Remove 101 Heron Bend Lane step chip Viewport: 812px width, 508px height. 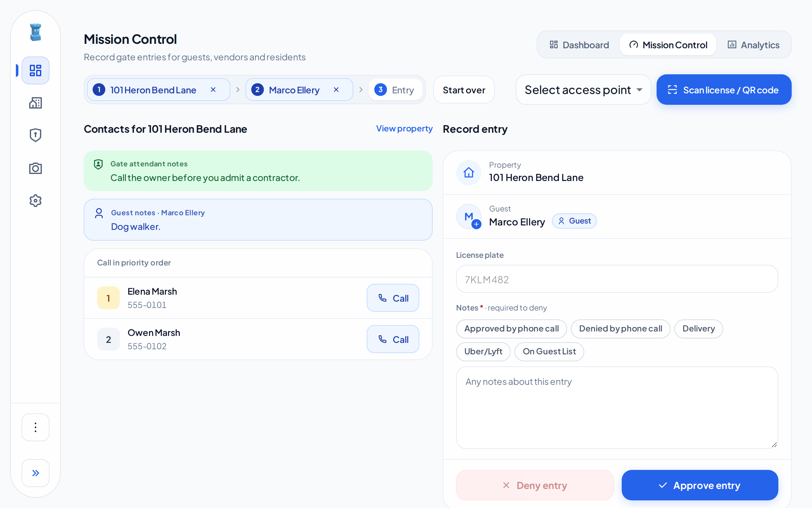[213, 90]
